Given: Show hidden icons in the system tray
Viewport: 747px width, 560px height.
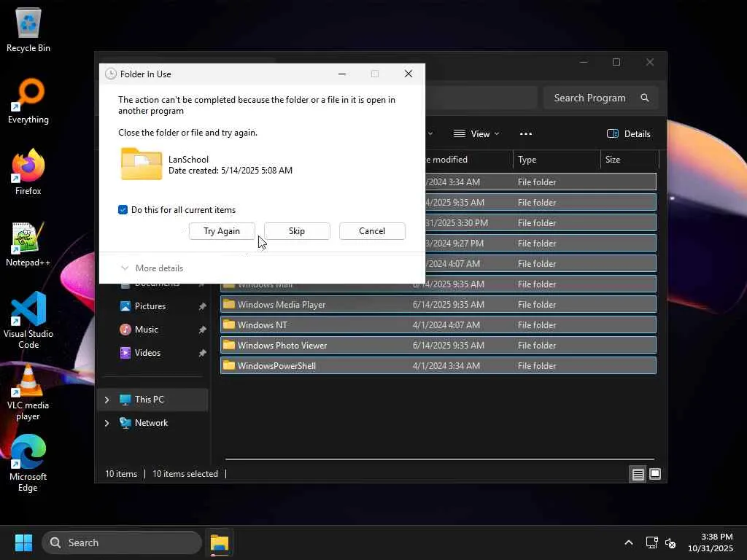Looking at the screenshot, I should [x=628, y=542].
